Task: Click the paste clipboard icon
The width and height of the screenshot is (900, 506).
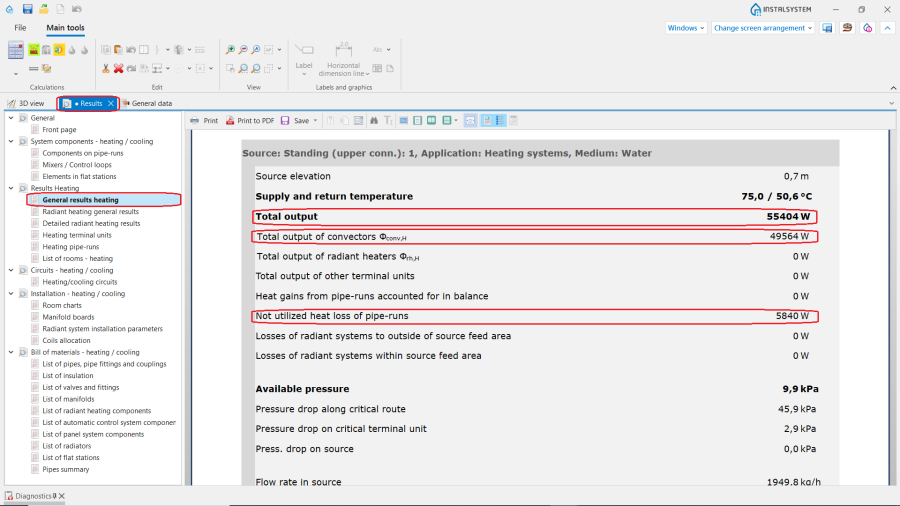Action: coord(118,50)
